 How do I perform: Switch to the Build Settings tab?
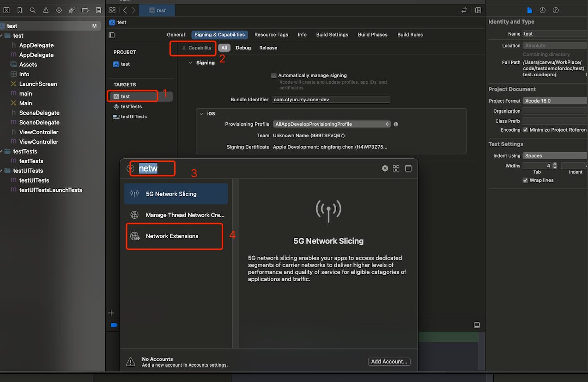click(x=332, y=35)
